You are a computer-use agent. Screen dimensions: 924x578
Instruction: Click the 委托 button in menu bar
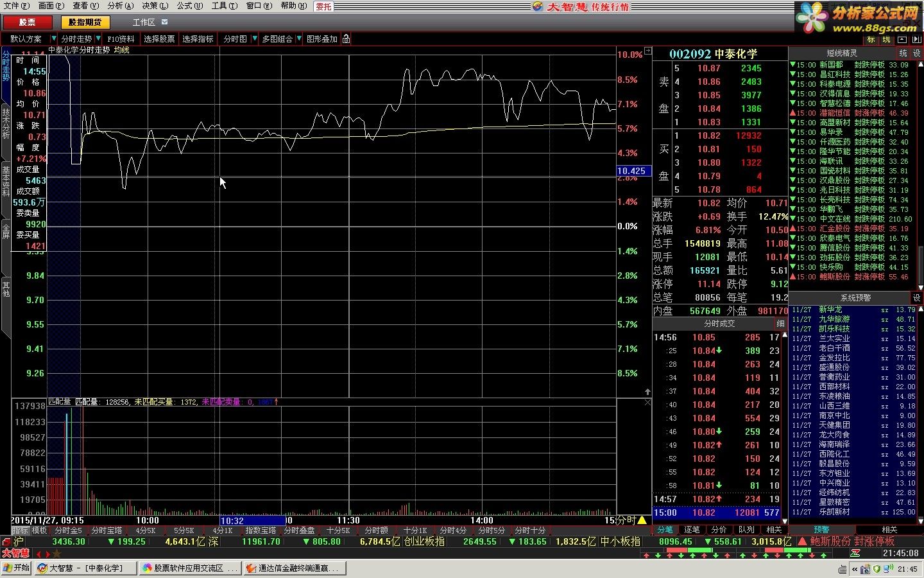(324, 6)
